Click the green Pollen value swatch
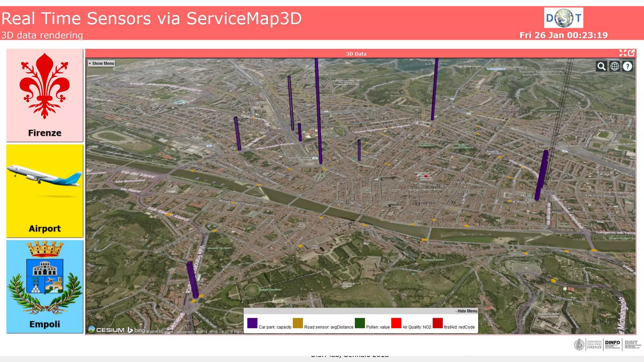The width and height of the screenshot is (644, 362). click(x=360, y=323)
